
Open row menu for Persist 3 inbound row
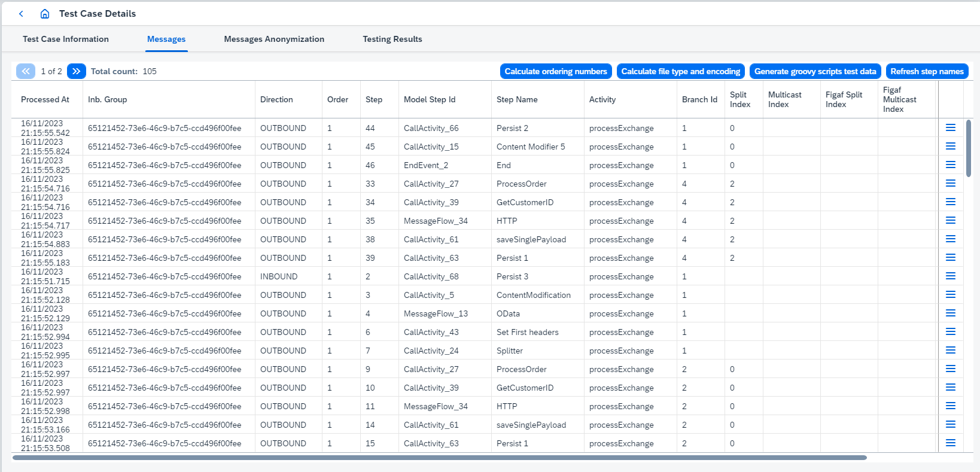tap(951, 276)
